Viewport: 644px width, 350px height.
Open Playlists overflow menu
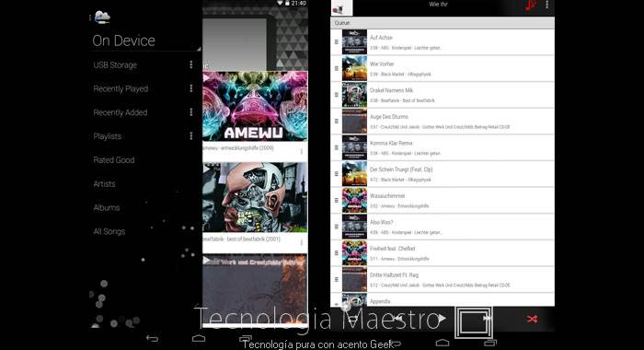[x=191, y=136]
